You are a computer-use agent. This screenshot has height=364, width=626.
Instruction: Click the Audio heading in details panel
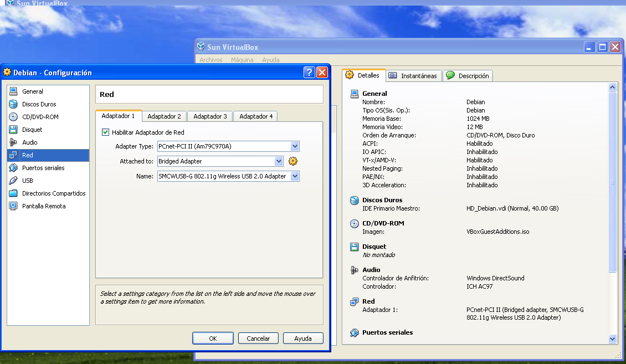coord(371,270)
